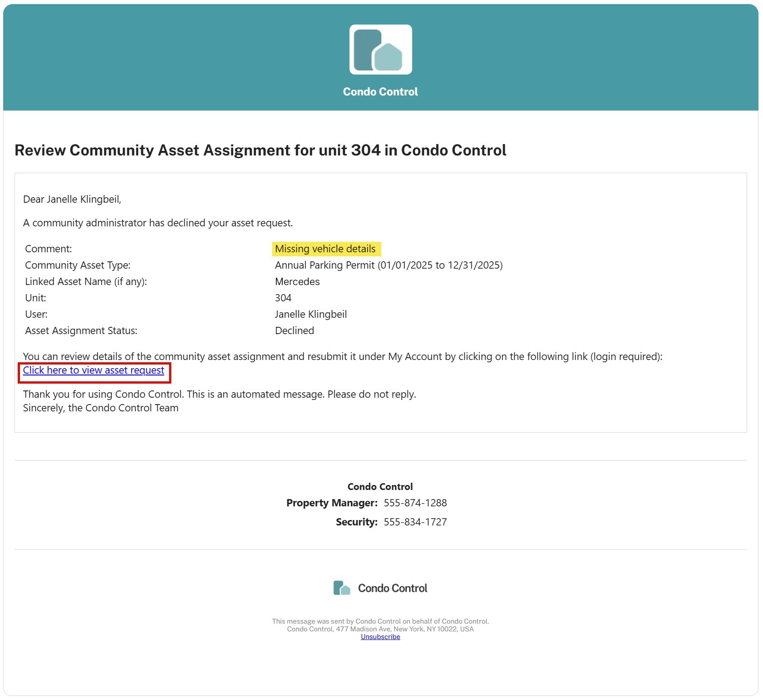Click the unit value '304' in table
The width and height of the screenshot is (763, 700).
[283, 298]
